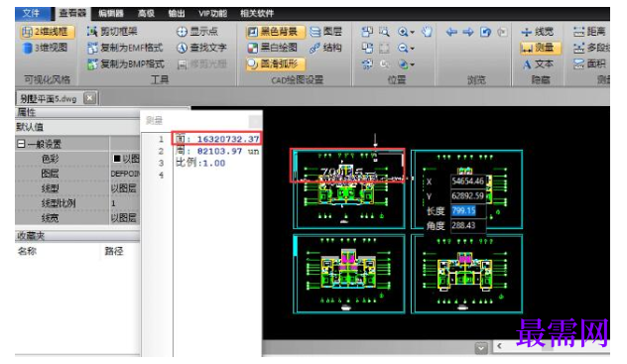627x364 pixels.
Task: Copy drawing as EMF format
Action: 125,48
